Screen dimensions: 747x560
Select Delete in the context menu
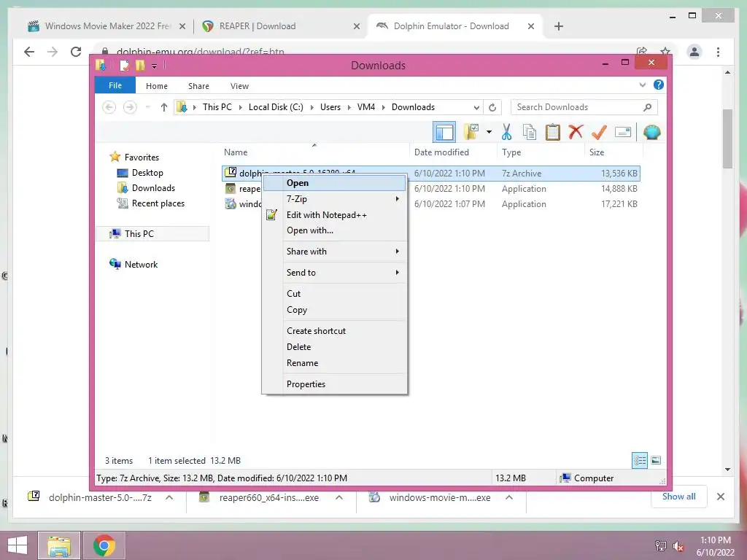(334, 347)
